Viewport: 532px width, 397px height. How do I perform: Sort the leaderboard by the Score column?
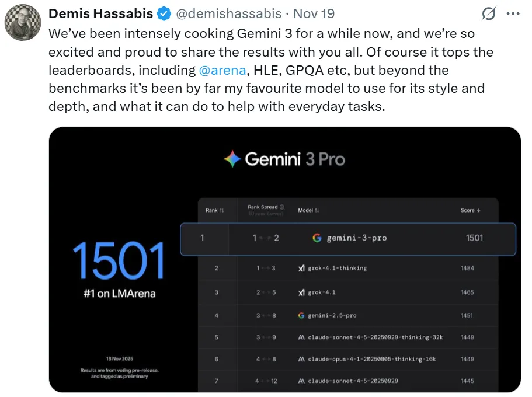[471, 210]
